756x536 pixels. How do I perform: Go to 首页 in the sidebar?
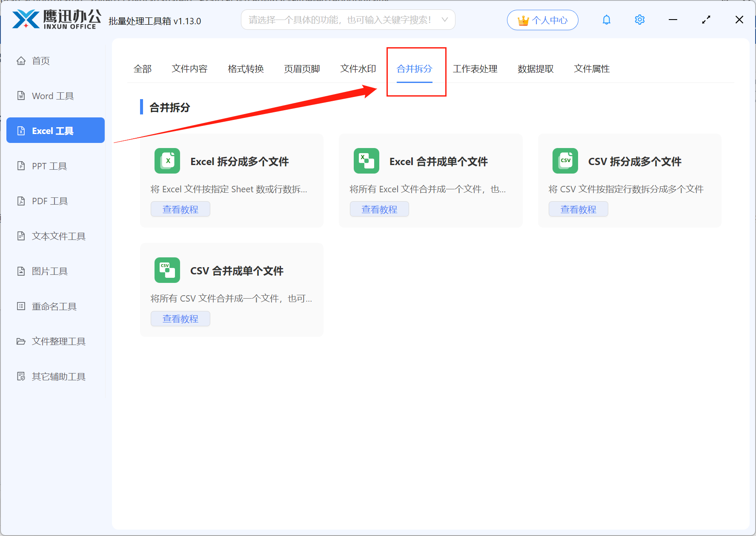pyautogui.click(x=41, y=61)
